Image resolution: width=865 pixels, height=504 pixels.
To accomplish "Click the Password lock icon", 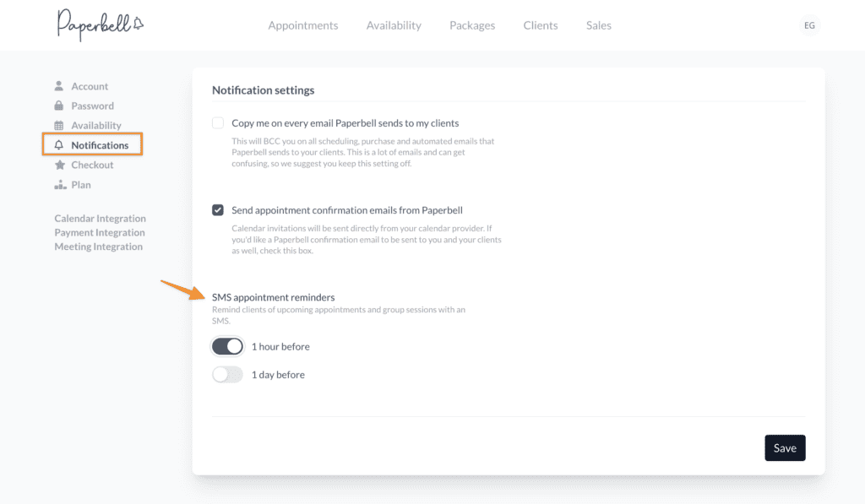I will click(59, 106).
